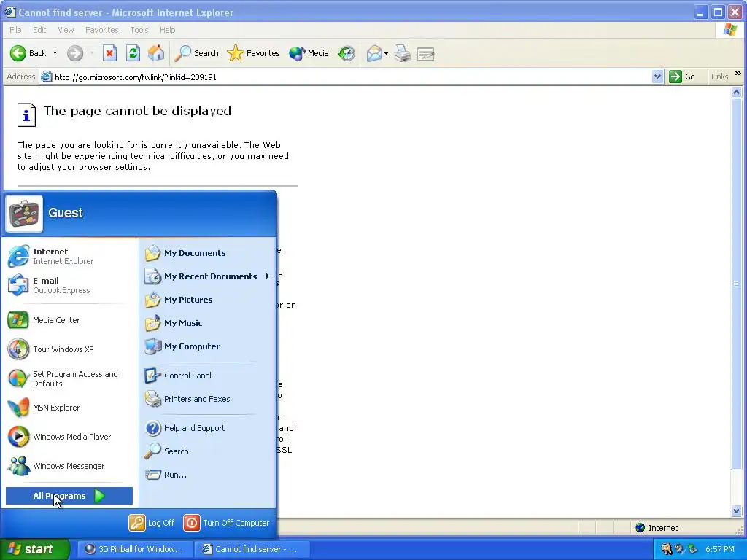Click the Back arrow in IE toolbar
The width and height of the screenshot is (747, 560).
click(x=28, y=53)
